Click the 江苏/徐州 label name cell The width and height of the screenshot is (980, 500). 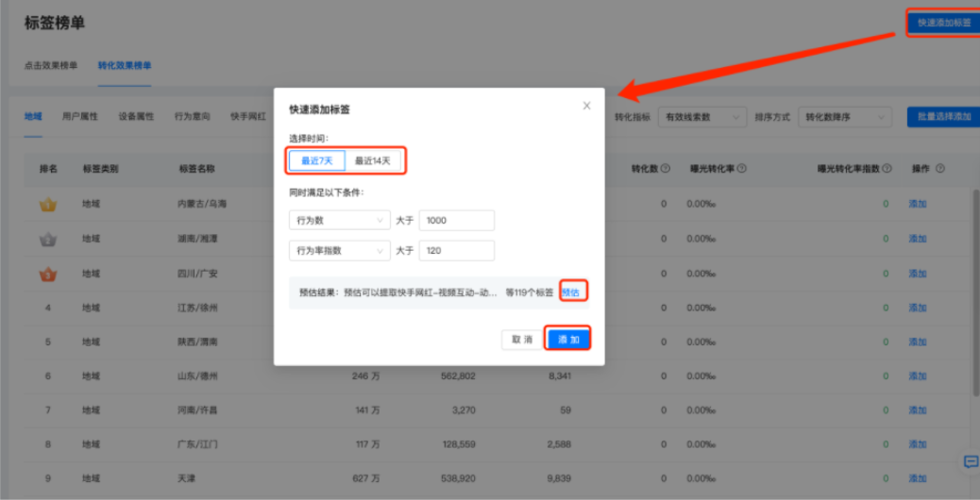pyautogui.click(x=198, y=308)
